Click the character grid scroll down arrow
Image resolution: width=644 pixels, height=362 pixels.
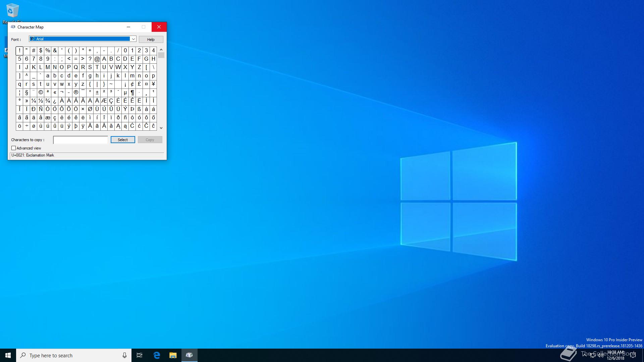[161, 128]
